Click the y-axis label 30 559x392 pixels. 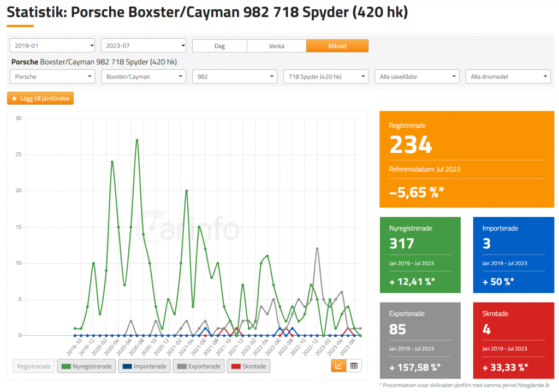[18, 118]
